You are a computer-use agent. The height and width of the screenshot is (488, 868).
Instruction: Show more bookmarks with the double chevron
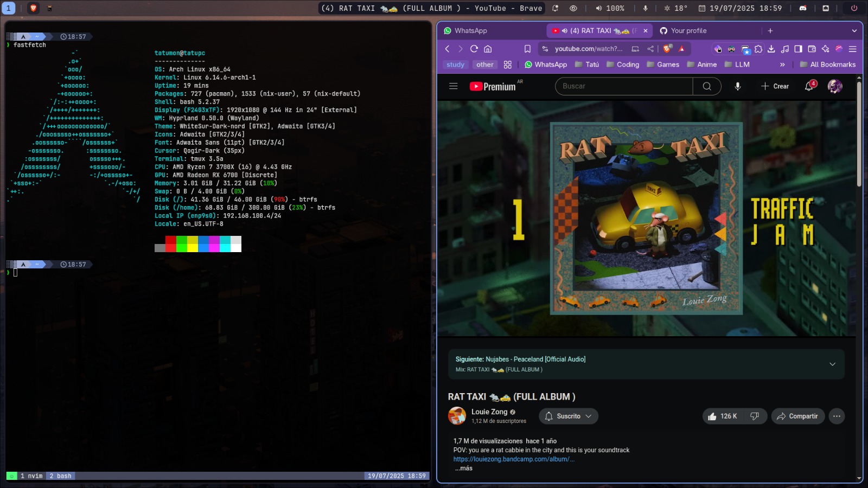pos(782,65)
